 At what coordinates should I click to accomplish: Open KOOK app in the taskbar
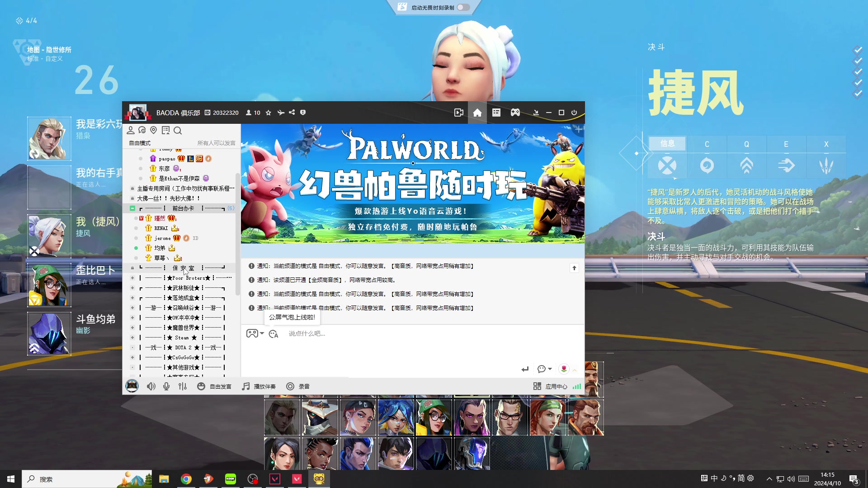tap(231, 479)
